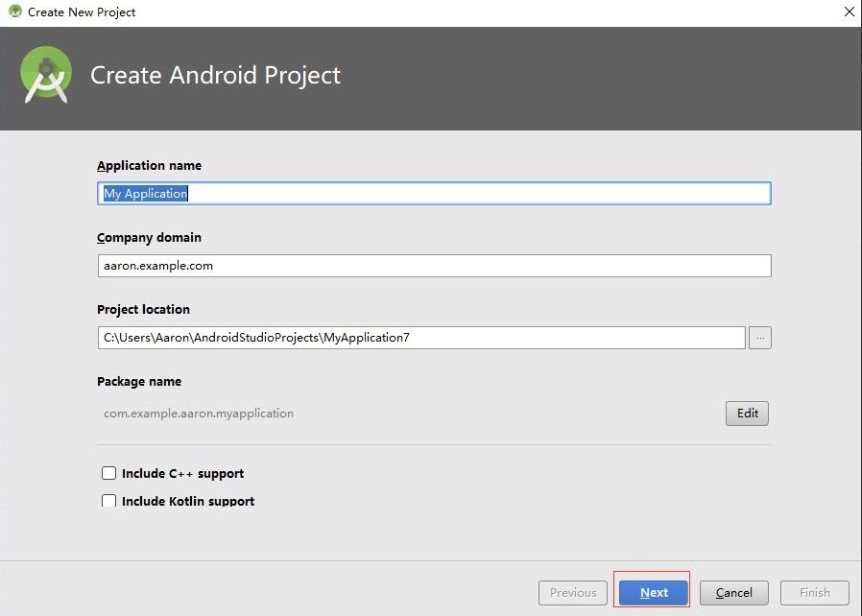Image resolution: width=862 pixels, height=616 pixels.
Task: Click the small Android Studio title bar icon
Action: coord(14,12)
